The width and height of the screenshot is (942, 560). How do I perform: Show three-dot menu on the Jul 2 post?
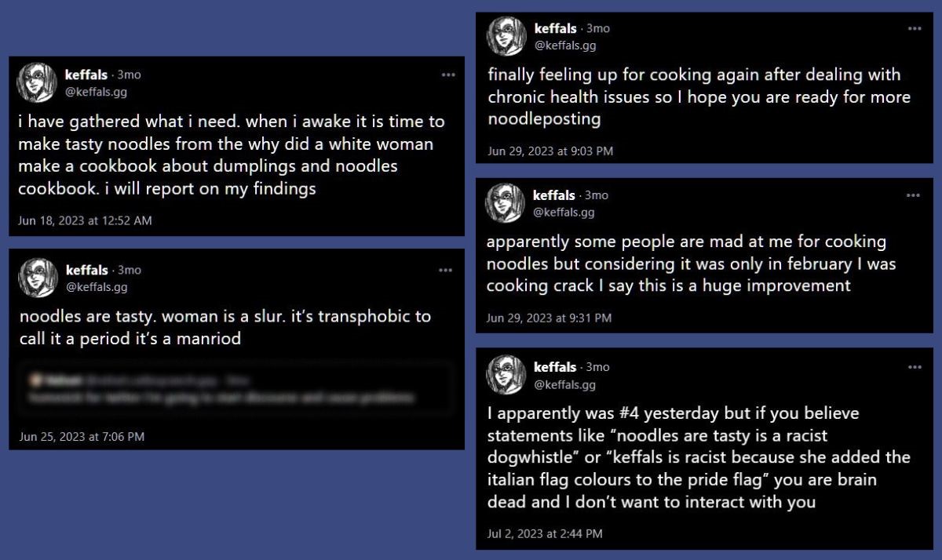pyautogui.click(x=915, y=367)
